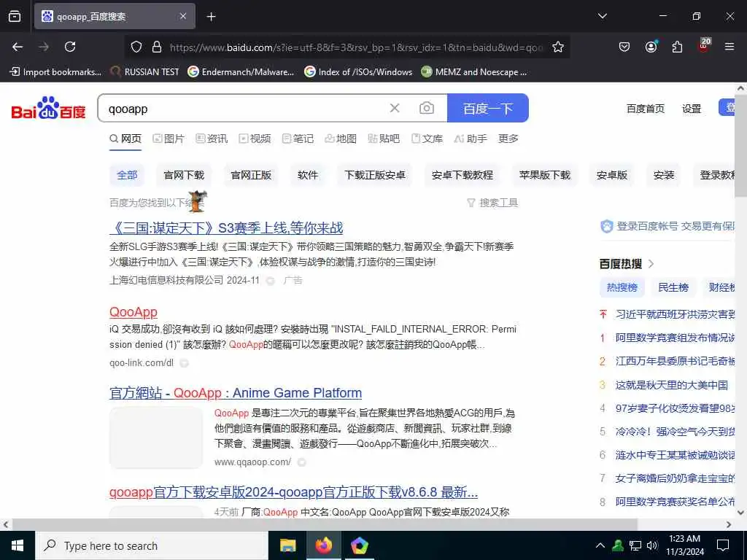Open Index of /ISOs/Windows bookmark
Image resolution: width=747 pixels, height=560 pixels.
pyautogui.click(x=358, y=72)
